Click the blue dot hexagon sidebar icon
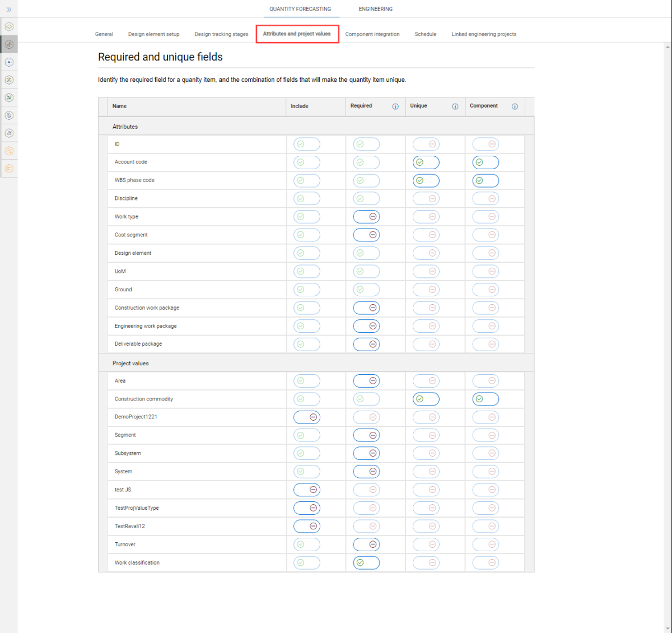672x633 pixels. click(x=9, y=62)
